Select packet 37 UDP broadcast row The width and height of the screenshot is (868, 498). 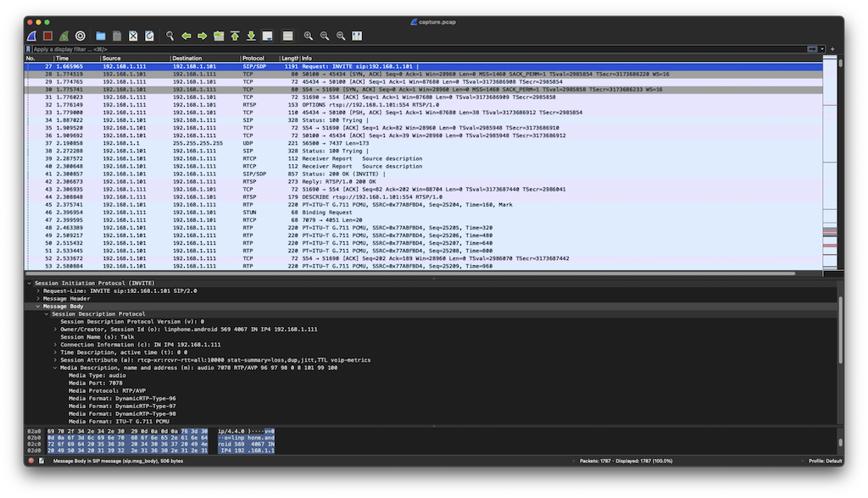point(424,143)
